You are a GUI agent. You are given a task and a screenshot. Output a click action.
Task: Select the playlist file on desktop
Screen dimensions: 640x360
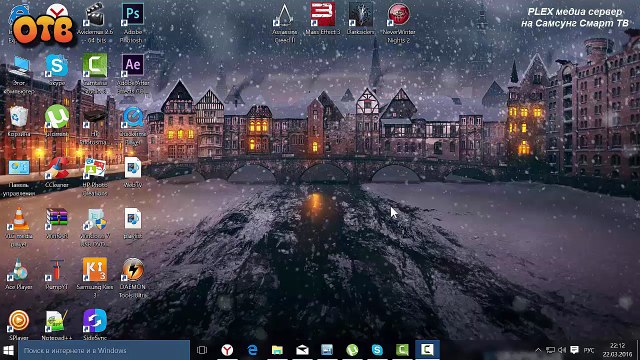click(133, 223)
